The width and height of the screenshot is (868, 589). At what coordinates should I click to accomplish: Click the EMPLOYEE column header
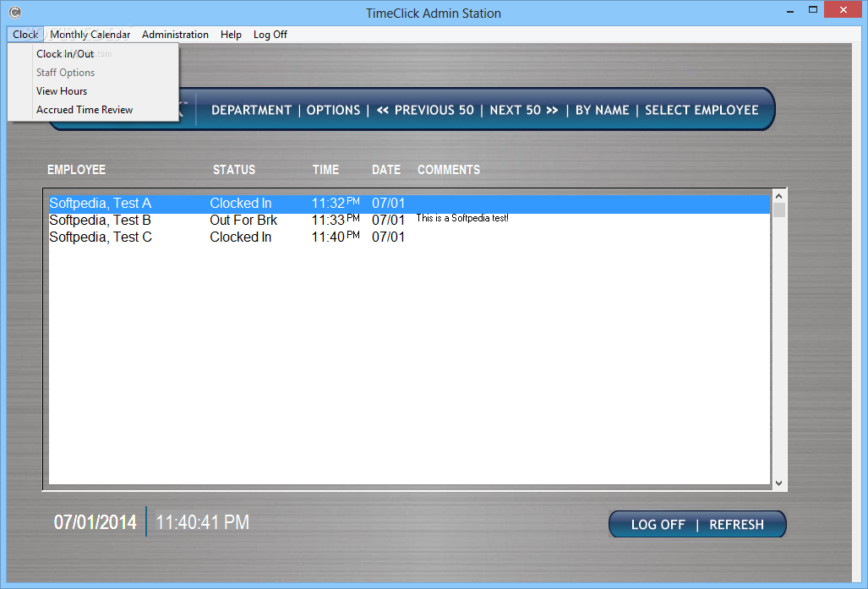pos(76,170)
